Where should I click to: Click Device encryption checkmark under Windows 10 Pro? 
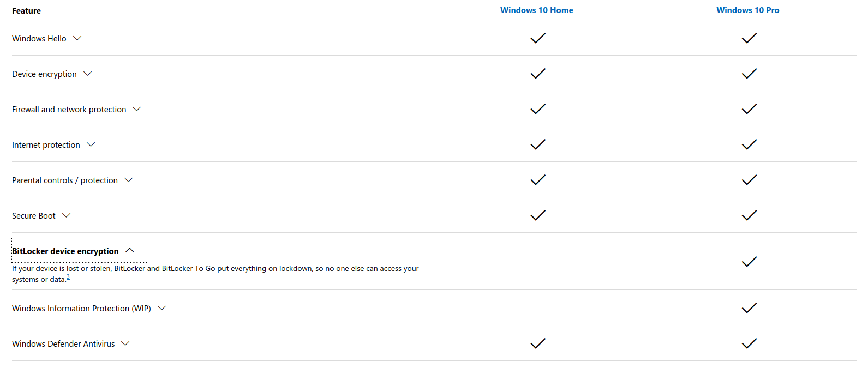pyautogui.click(x=749, y=74)
